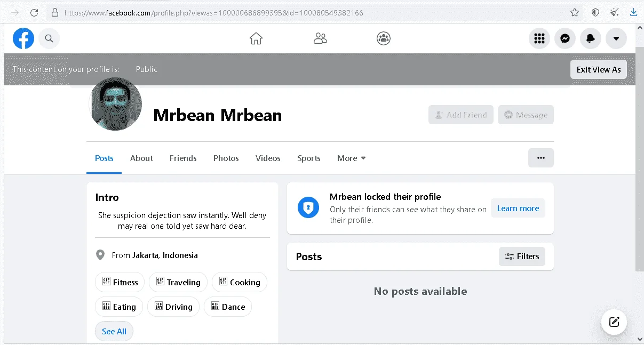This screenshot has width=644, height=345.
Task: Bookmark page with star icon
Action: pos(575,12)
